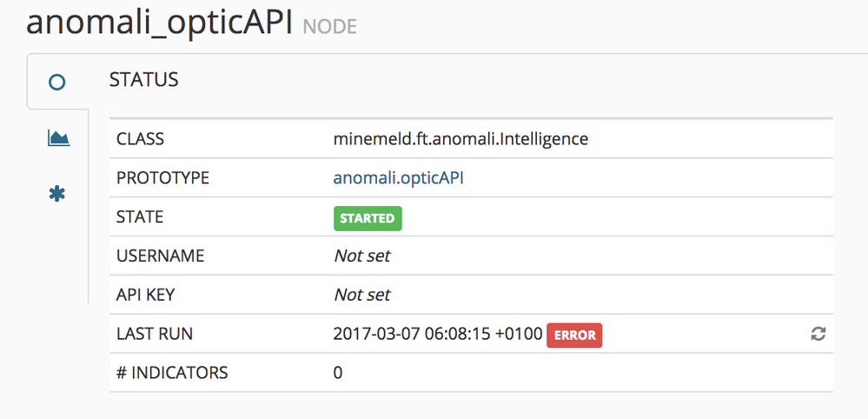Image resolution: width=868 pixels, height=419 pixels.
Task: Click the refresh icon on Last Run row
Action: tap(818, 334)
